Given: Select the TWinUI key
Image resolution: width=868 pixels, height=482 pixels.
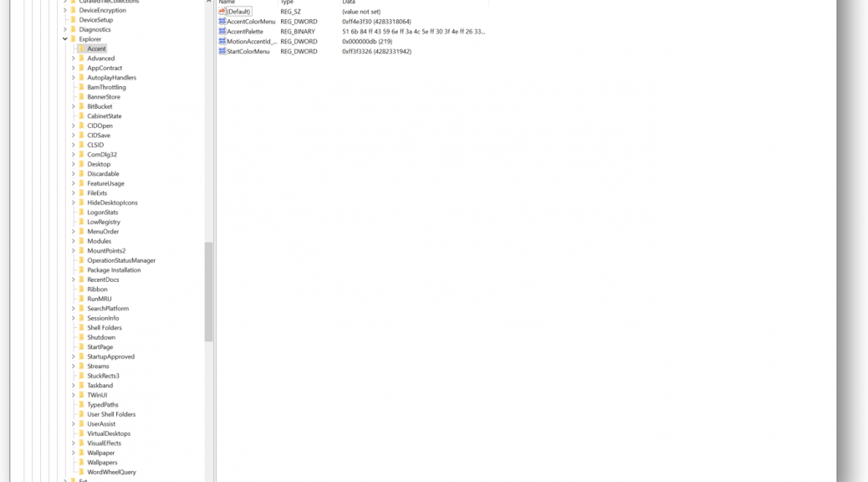Looking at the screenshot, I should 97,395.
